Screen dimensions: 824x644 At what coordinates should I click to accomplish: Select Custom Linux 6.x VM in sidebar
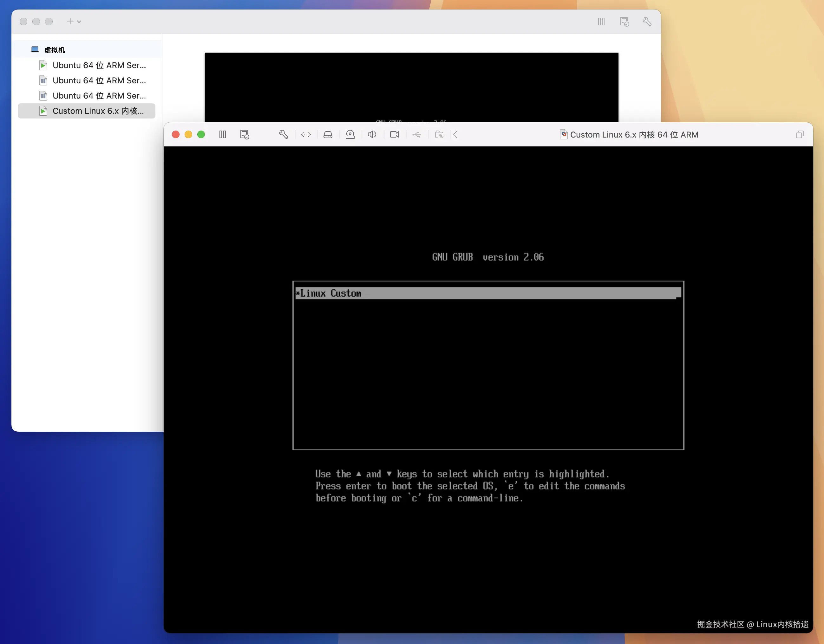pyautogui.click(x=98, y=111)
